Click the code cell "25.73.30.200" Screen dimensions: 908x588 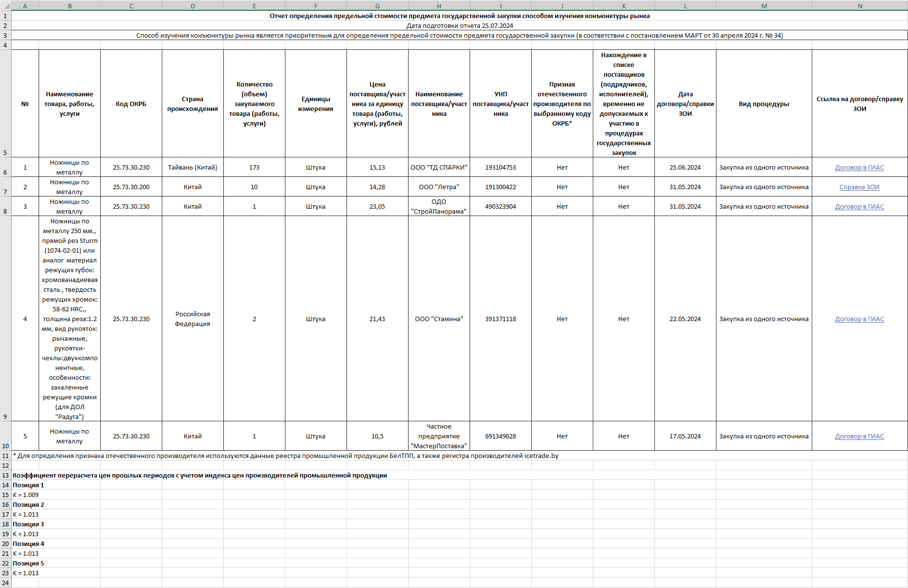click(x=131, y=187)
